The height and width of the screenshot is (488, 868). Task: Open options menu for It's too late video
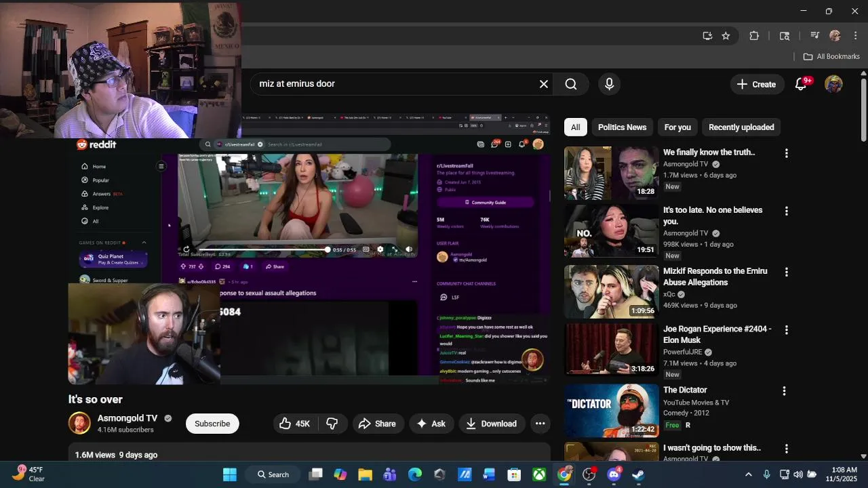click(786, 211)
